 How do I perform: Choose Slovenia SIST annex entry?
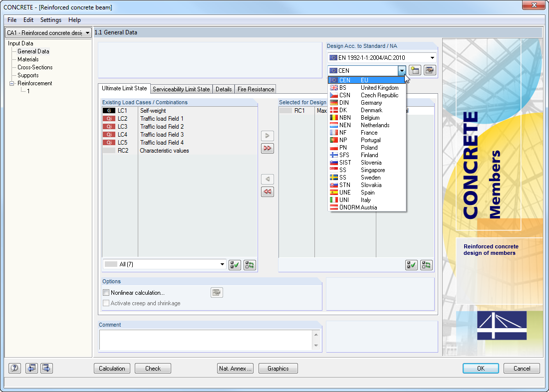pos(367,163)
